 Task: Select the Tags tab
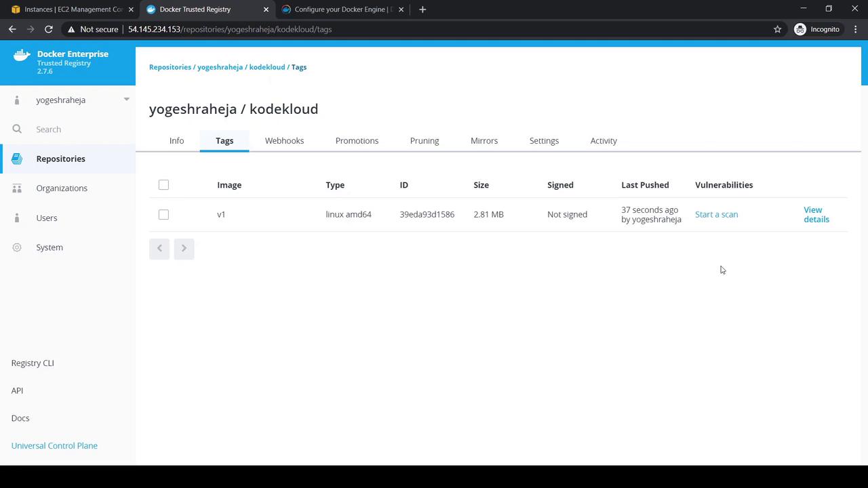click(224, 141)
